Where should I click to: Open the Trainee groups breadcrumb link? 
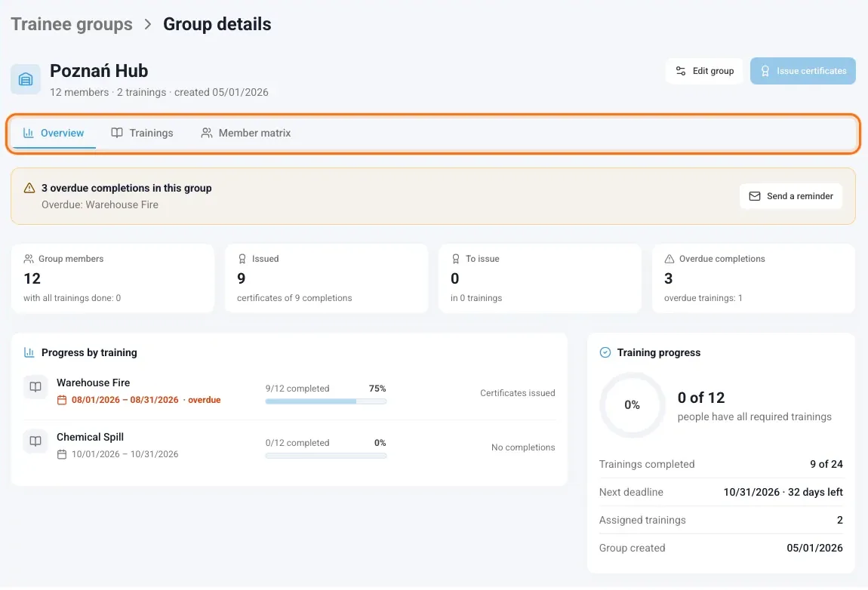click(72, 24)
